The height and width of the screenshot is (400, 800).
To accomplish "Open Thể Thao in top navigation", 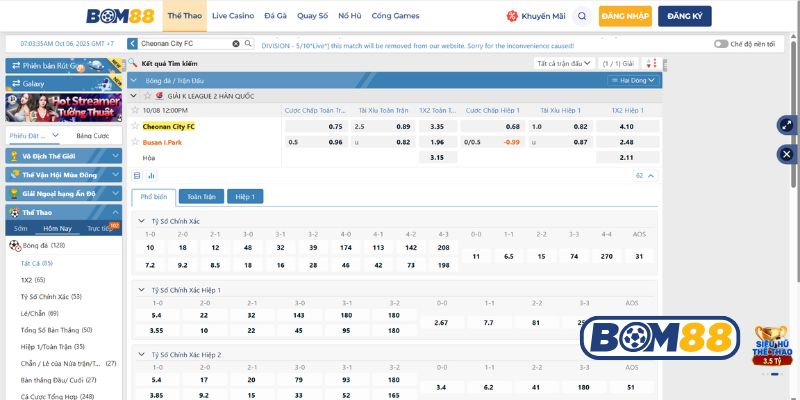I will click(x=185, y=16).
